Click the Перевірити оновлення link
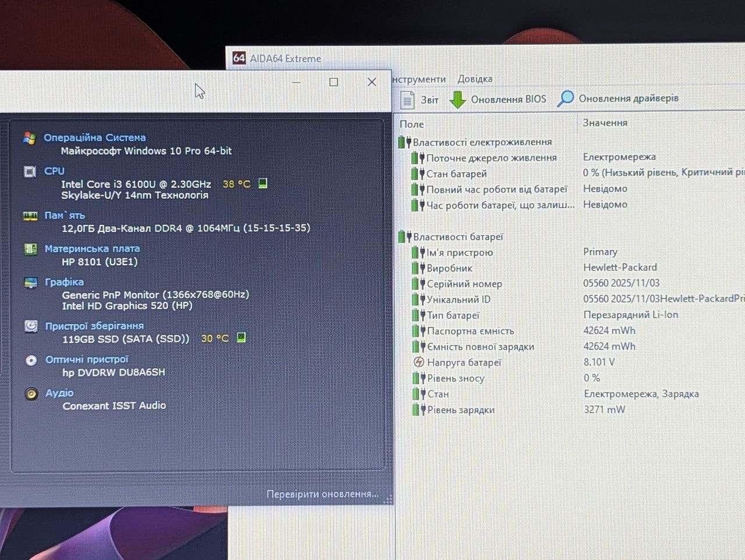745x560 pixels. click(322, 494)
